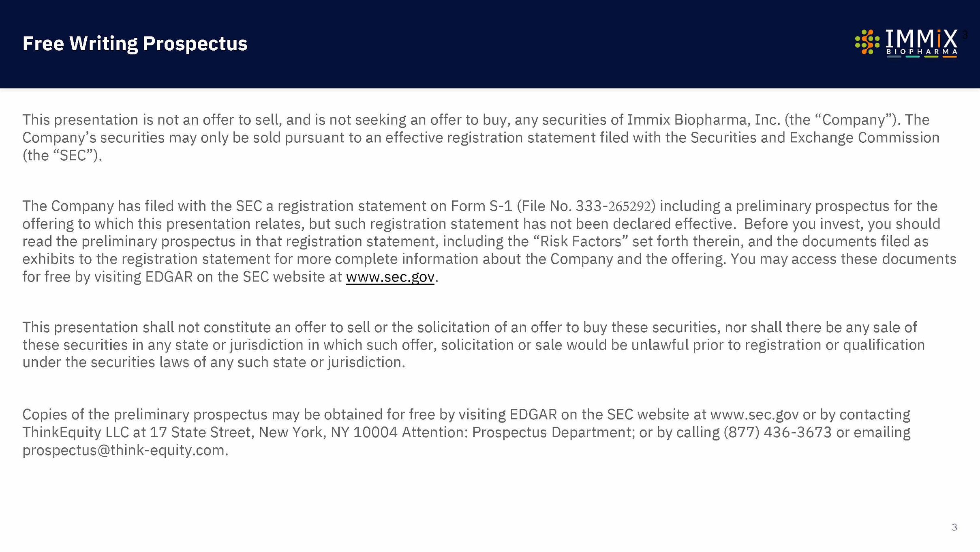Click "Securities and Exchange Commission" in first paragraph

pos(815,137)
